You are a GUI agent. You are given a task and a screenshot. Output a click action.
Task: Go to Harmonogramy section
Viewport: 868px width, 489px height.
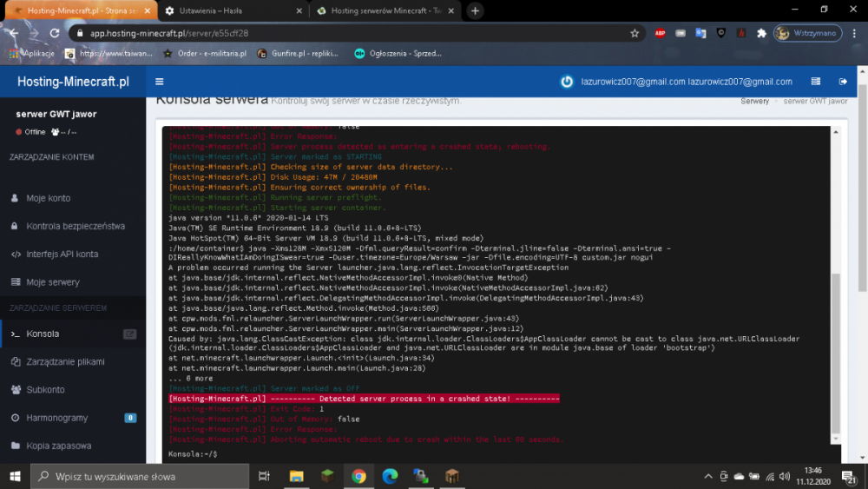pos(56,418)
